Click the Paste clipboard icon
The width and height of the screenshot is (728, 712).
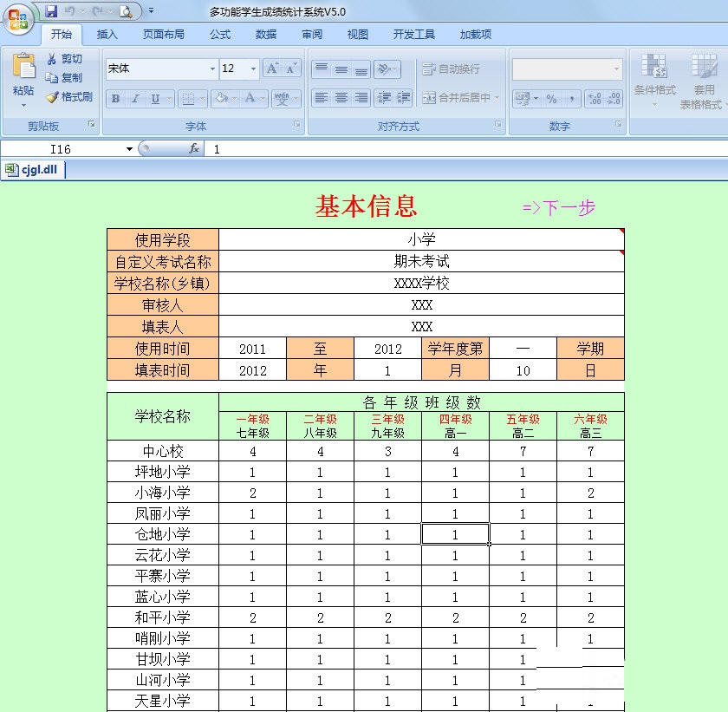click(23, 66)
